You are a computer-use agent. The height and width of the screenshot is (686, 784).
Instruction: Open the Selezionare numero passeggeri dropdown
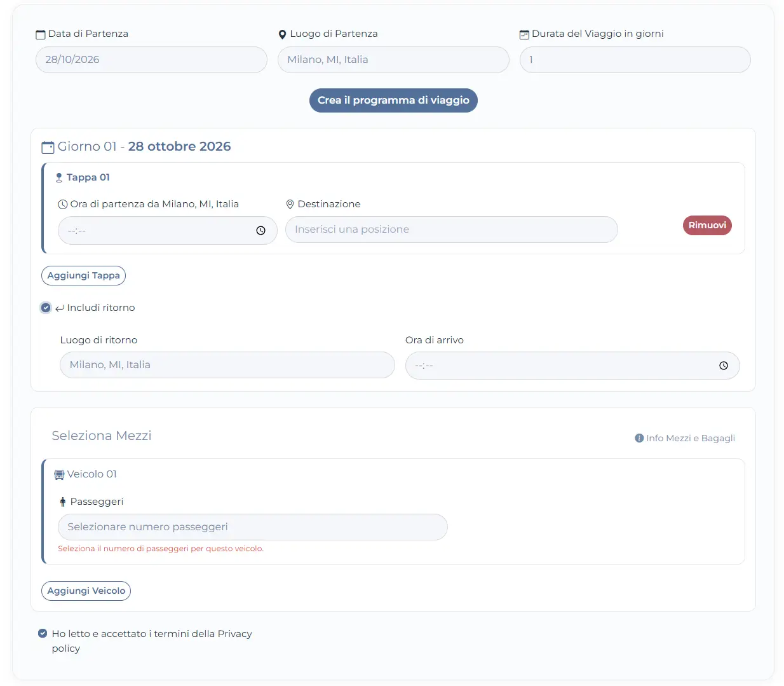pyautogui.click(x=253, y=527)
